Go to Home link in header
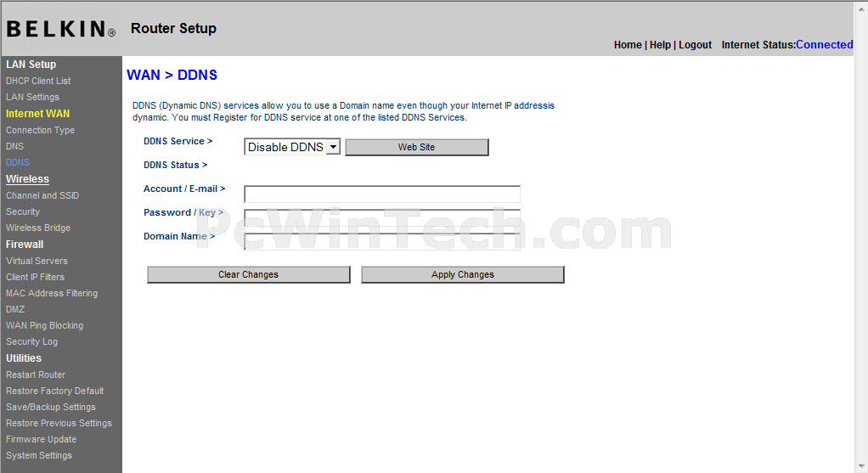Viewport: 868px width, 473px height. pyautogui.click(x=628, y=45)
